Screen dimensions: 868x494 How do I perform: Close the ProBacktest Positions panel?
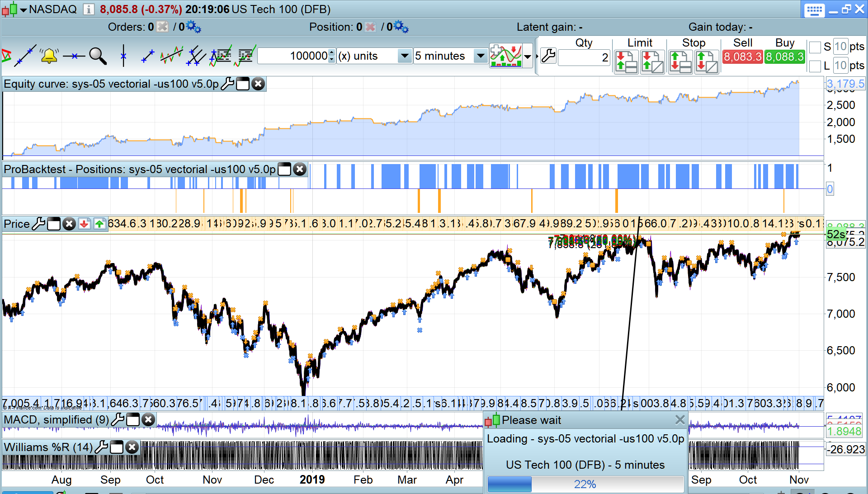pos(299,169)
